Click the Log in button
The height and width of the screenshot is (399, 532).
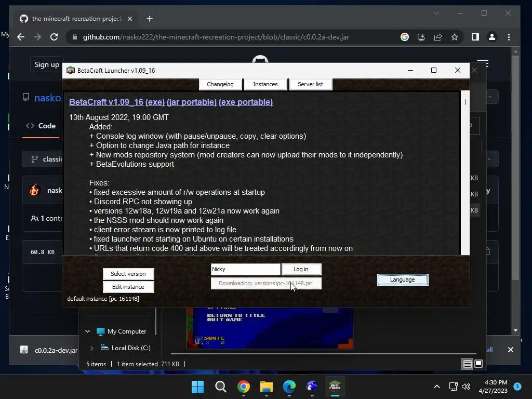[301, 269]
